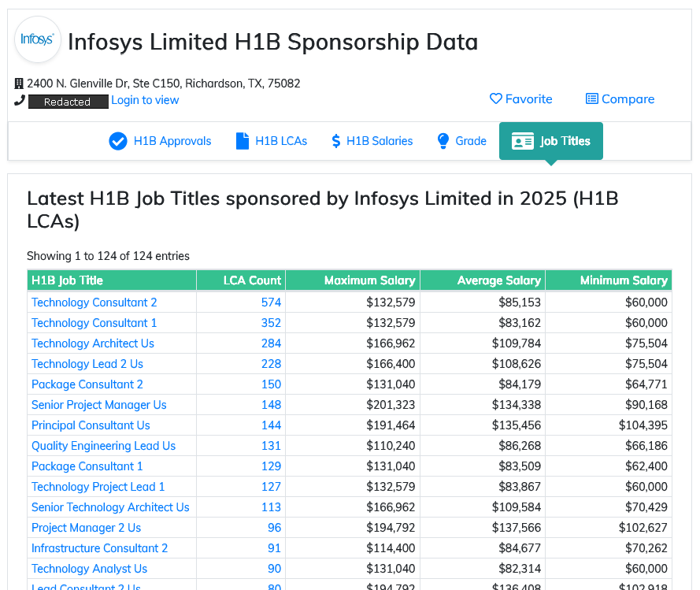Click the Grade lightbulb icon
Image resolution: width=700 pixels, height=590 pixels.
(x=443, y=142)
